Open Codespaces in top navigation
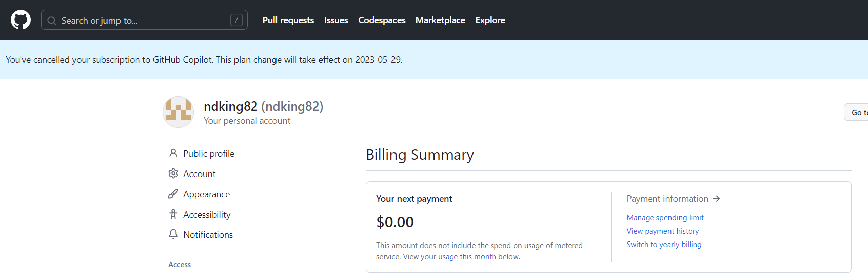 [382, 20]
